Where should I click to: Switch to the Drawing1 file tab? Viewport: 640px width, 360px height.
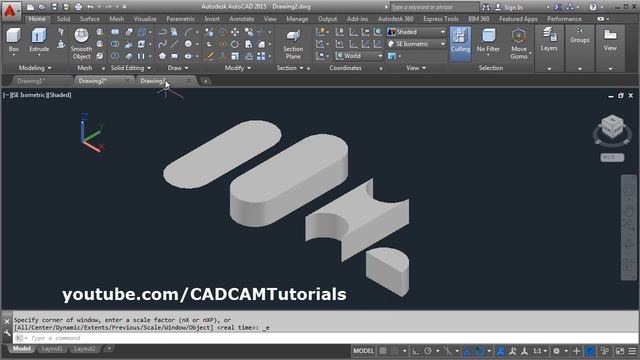31,81
